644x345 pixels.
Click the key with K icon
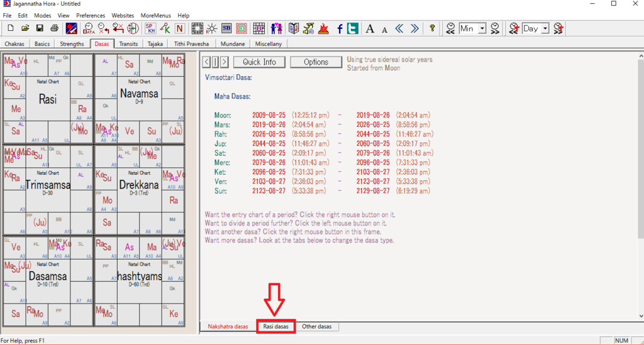pyautogui.click(x=165, y=28)
